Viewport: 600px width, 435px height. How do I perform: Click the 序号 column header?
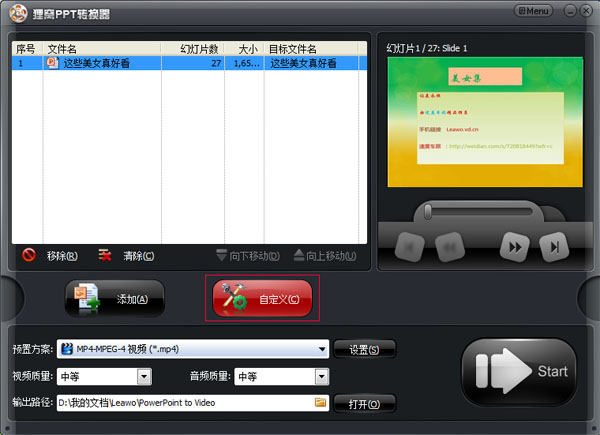(27, 49)
